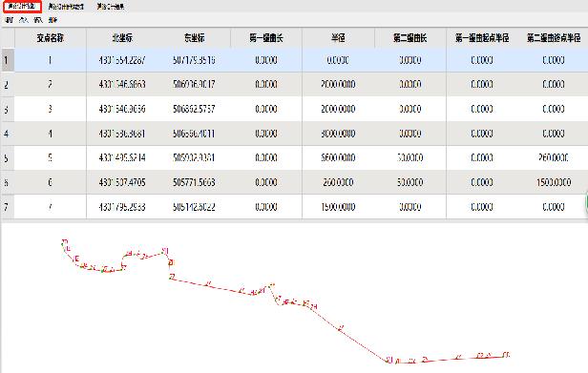Switch to the middle tab in the top tab strip

point(66,7)
